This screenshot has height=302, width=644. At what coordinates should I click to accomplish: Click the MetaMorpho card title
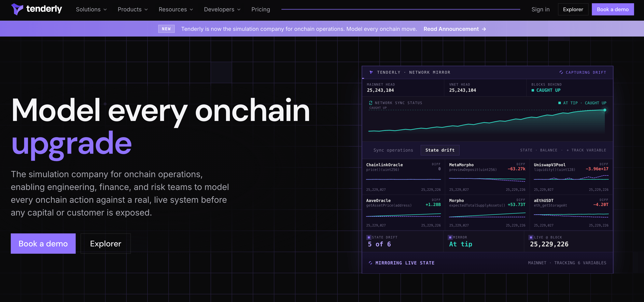point(461,165)
